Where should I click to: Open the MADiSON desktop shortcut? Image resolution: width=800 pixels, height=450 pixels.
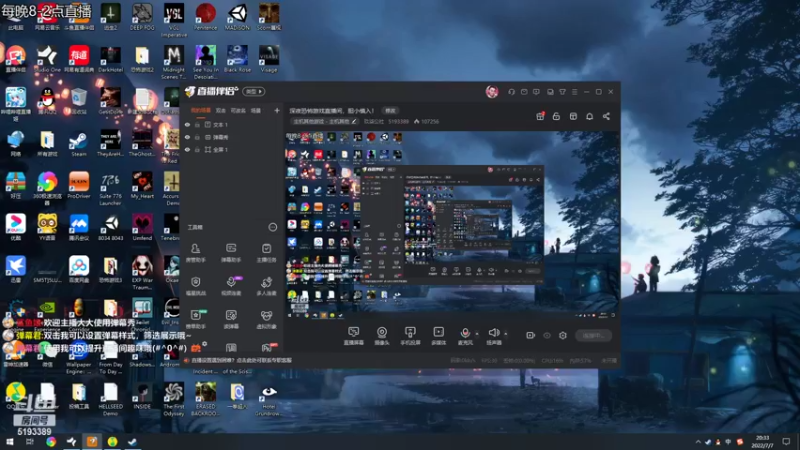237,17
